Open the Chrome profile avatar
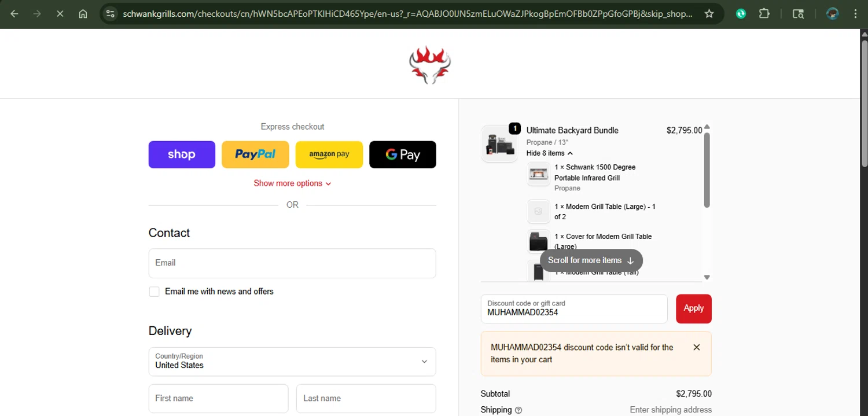The width and height of the screenshot is (868, 416). [x=833, y=14]
